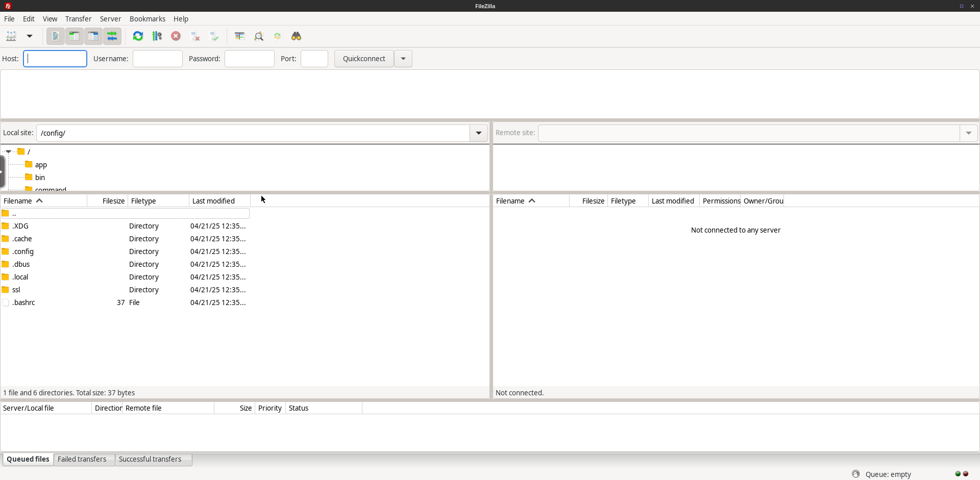Refresh the file and folder lists
This screenshot has width=980, height=480.
(x=138, y=36)
